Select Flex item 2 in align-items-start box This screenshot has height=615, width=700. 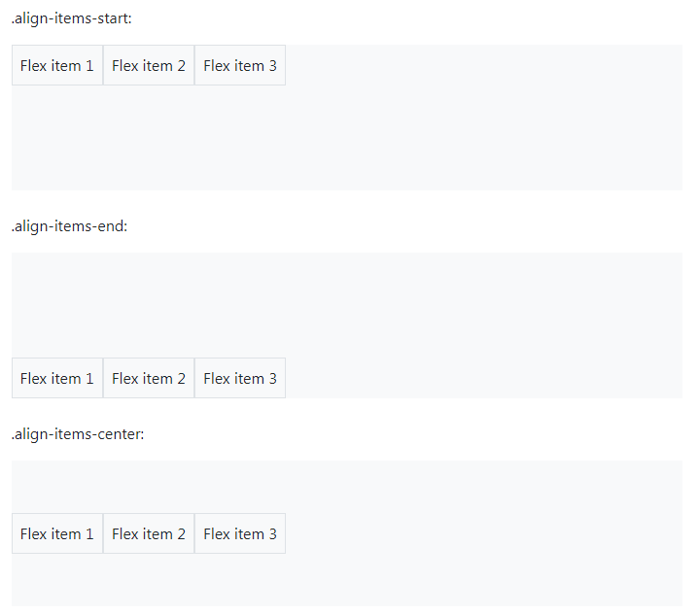coord(149,65)
